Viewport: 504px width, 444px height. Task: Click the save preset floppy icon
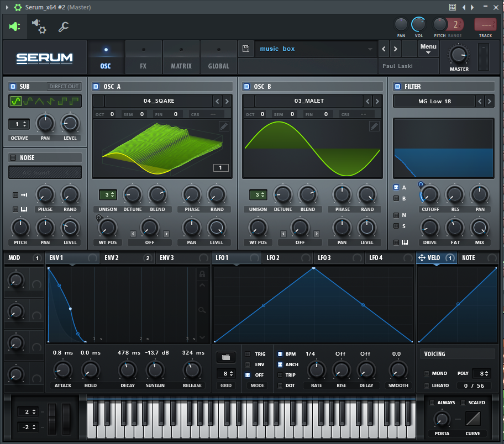pos(246,49)
